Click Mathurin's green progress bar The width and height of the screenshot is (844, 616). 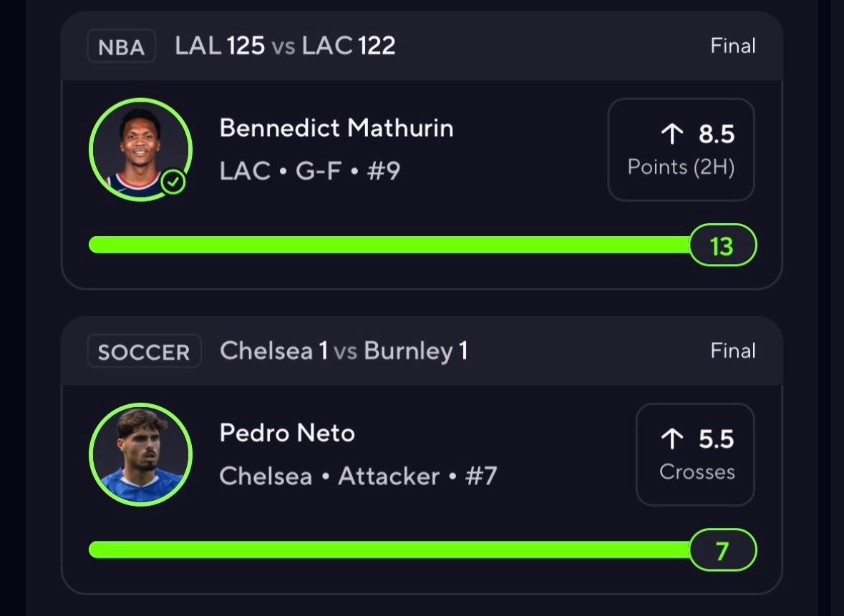click(x=389, y=245)
